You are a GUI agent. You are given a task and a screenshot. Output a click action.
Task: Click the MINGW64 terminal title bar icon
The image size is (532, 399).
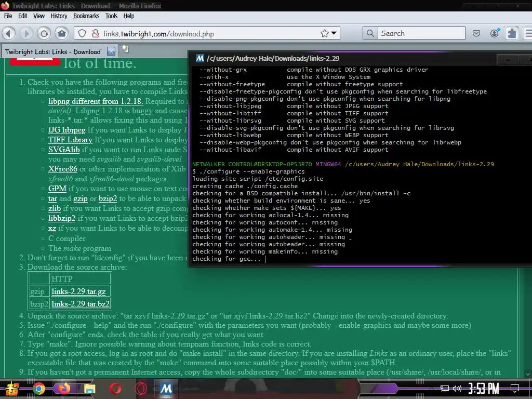tap(200, 58)
